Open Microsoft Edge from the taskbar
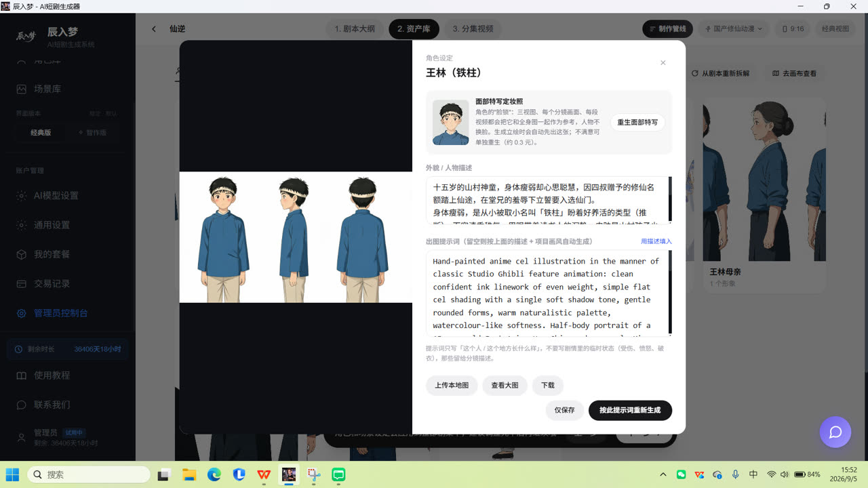 (x=214, y=474)
